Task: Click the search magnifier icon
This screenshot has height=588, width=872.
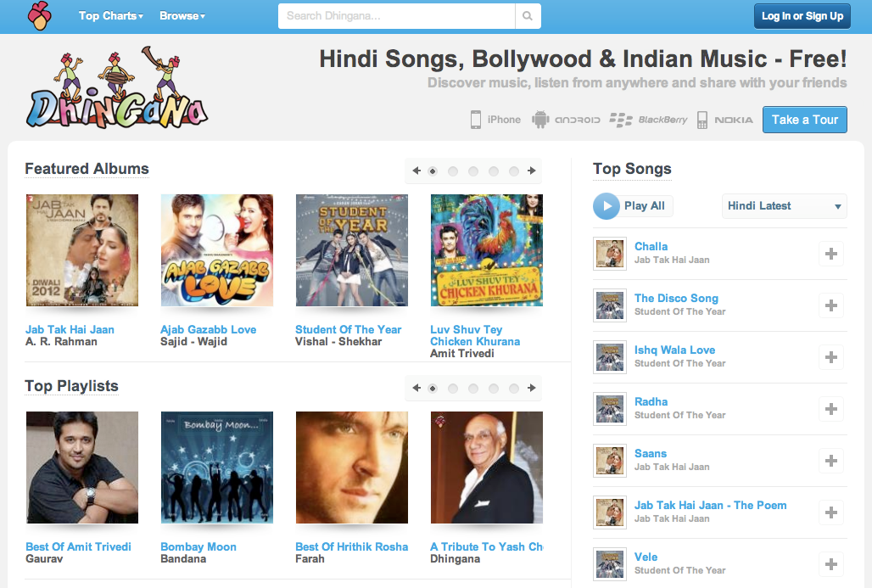Action: point(528,16)
